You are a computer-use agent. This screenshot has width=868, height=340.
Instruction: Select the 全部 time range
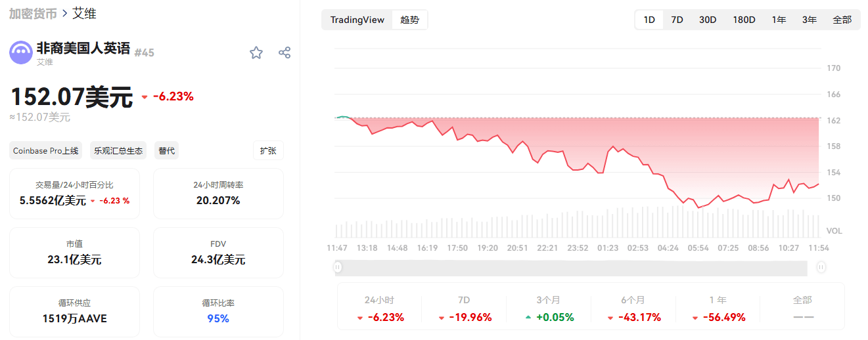[842, 20]
